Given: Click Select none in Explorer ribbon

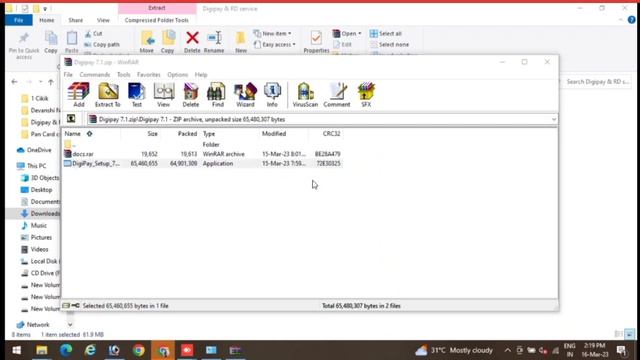Looking at the screenshot, I should click(x=389, y=44).
